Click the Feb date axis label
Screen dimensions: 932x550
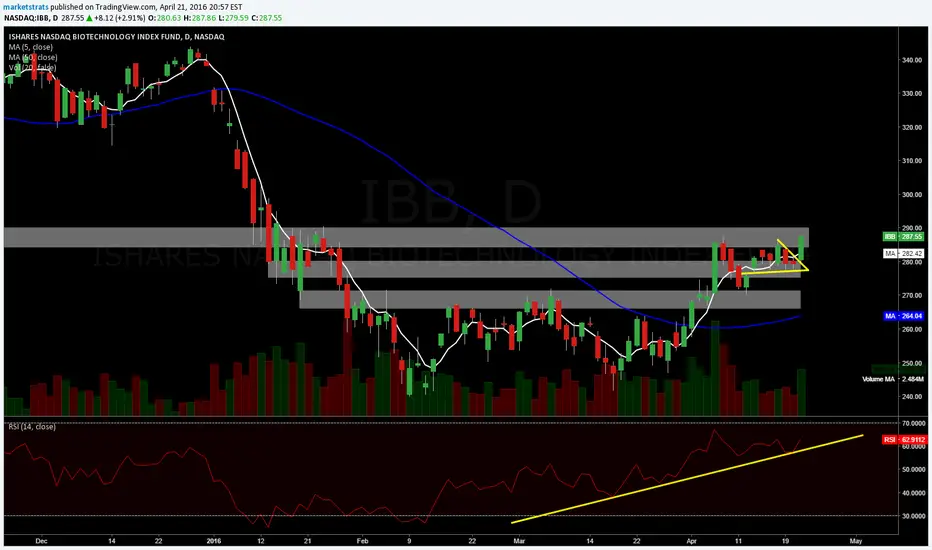coord(363,541)
